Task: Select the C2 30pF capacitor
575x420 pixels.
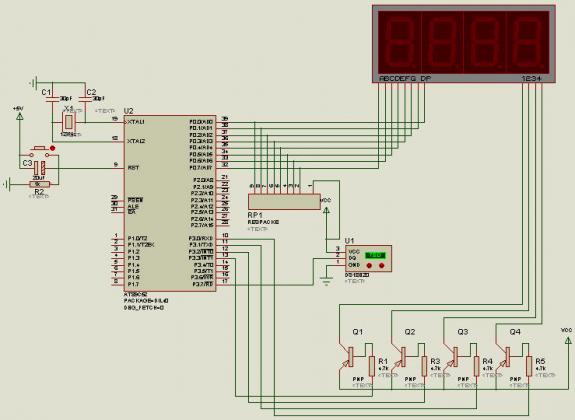Action: point(86,99)
